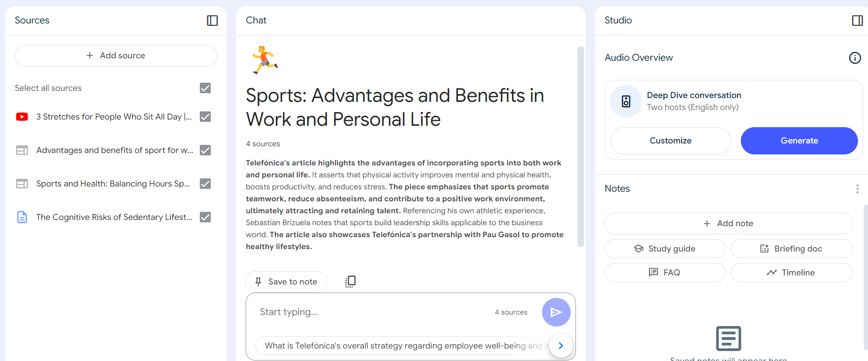Collapse the Studio panel
Image resolution: width=868 pixels, height=361 pixels.
[857, 21]
